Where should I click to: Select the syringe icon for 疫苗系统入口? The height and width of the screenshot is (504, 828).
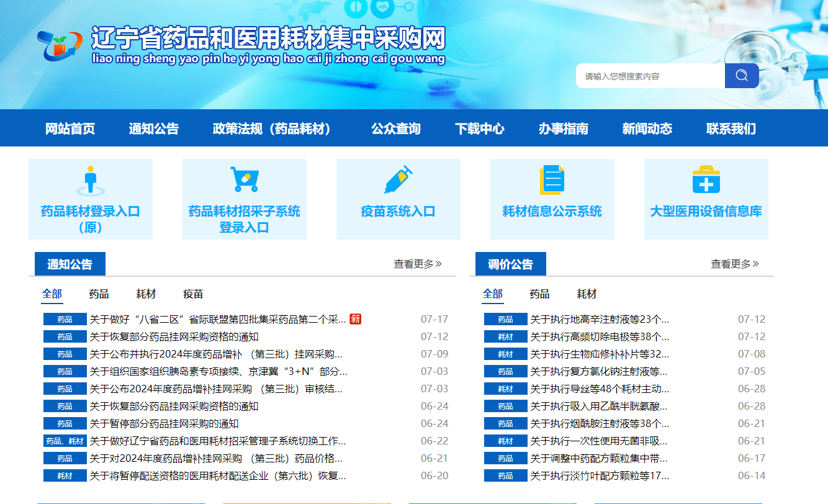tap(398, 179)
